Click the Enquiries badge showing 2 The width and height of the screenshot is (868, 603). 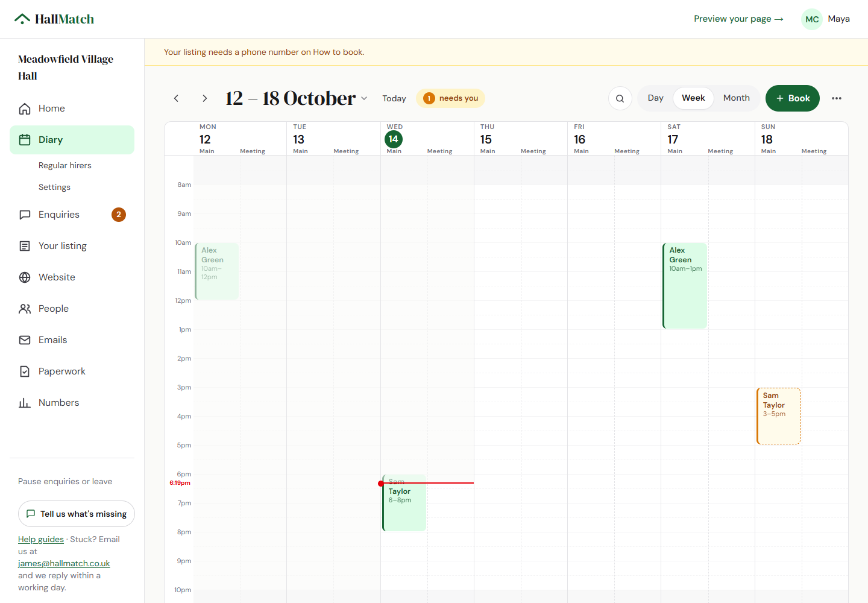(x=119, y=215)
